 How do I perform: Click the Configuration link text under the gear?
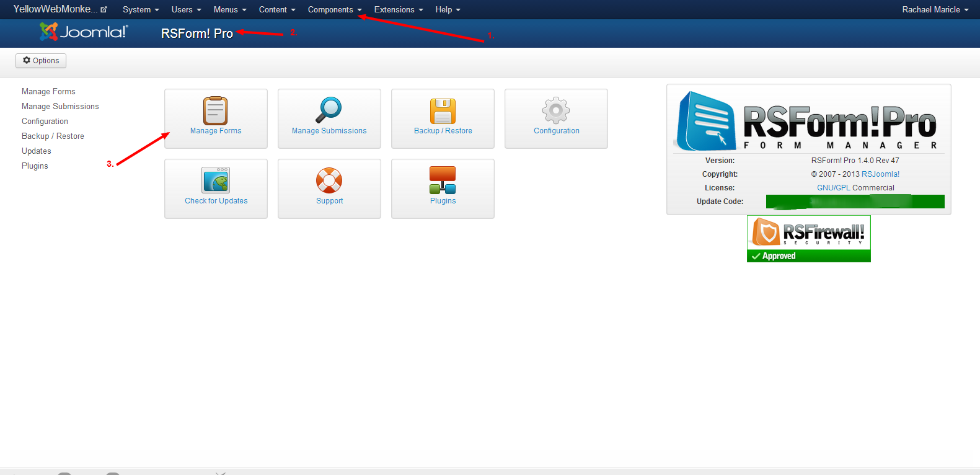click(557, 131)
